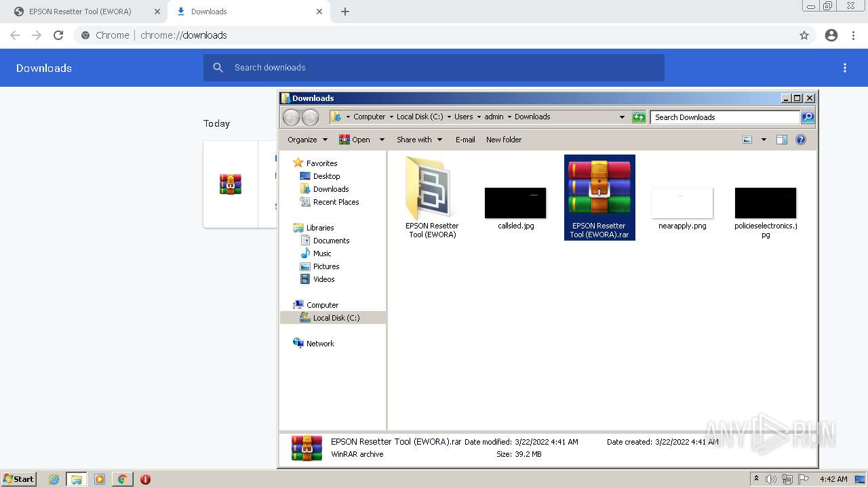Open the Share with dropdown
The image size is (868, 488).
click(420, 140)
